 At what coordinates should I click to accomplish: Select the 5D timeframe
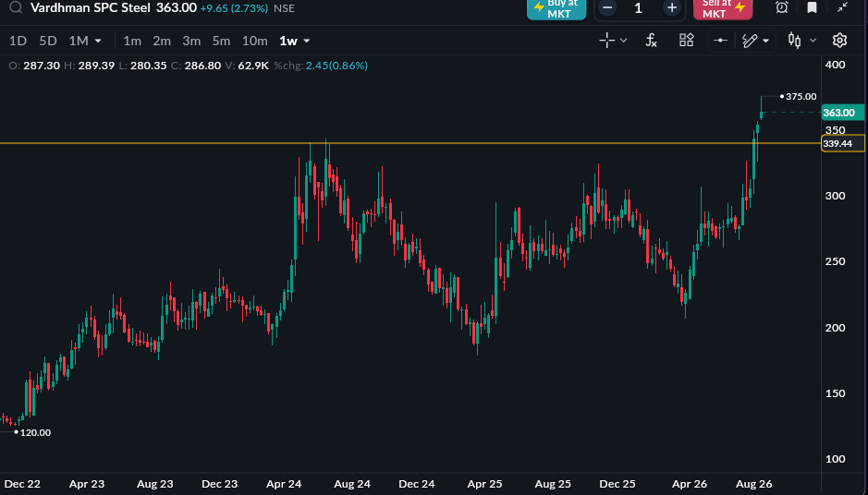click(48, 41)
